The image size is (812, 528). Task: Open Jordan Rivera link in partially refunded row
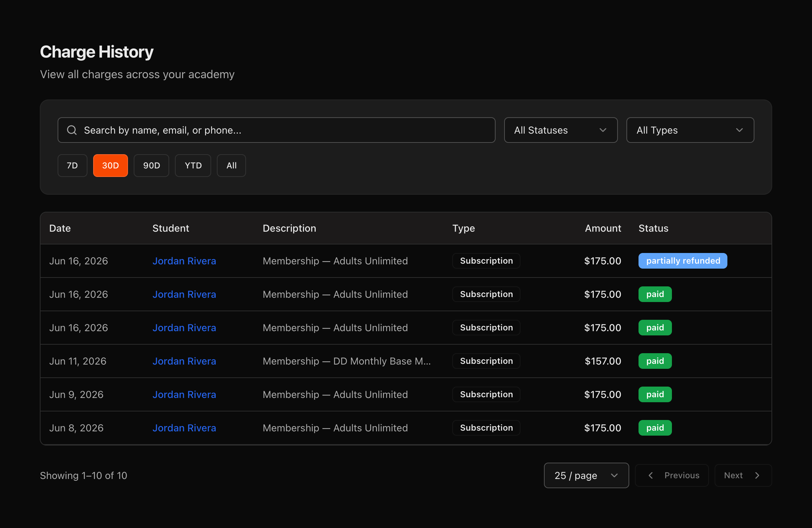(184, 261)
